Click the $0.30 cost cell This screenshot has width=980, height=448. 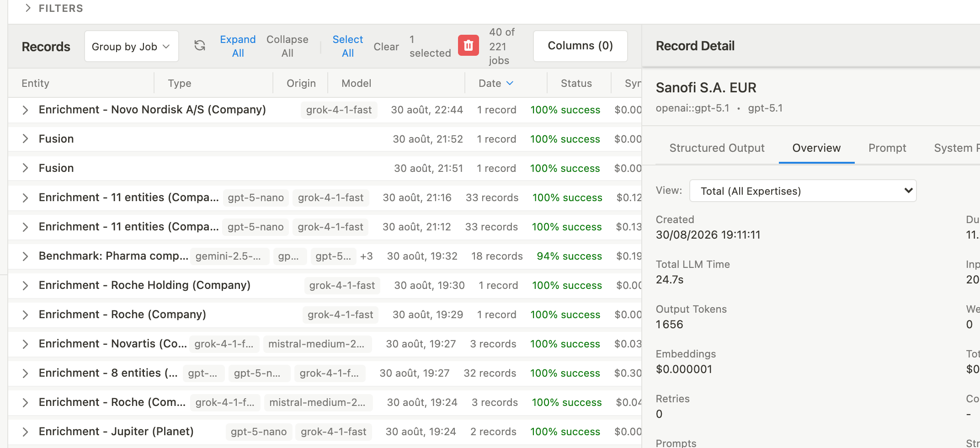(x=628, y=373)
